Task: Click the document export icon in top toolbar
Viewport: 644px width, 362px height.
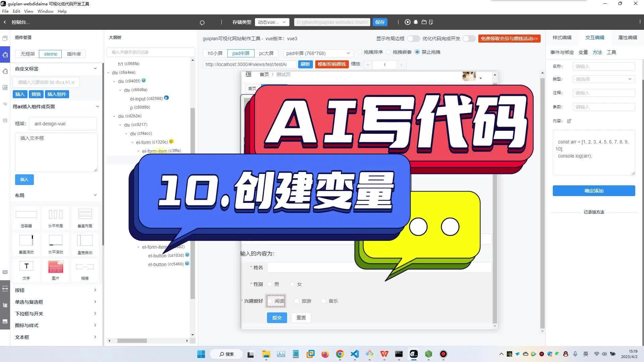Action: point(431,22)
